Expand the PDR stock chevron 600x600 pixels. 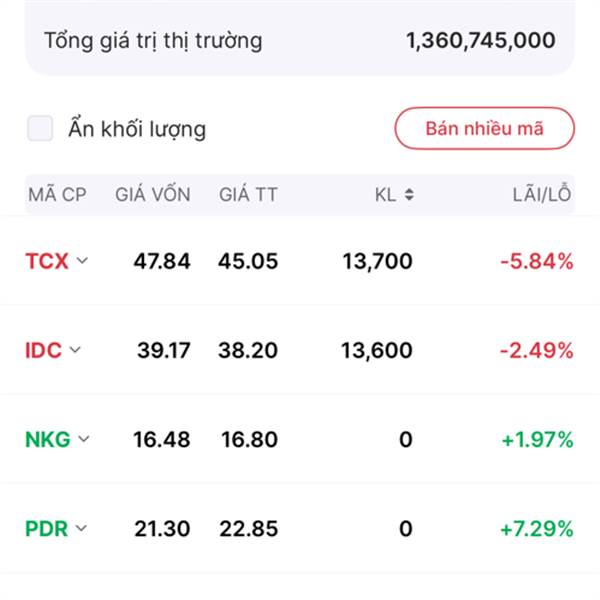[x=81, y=528]
